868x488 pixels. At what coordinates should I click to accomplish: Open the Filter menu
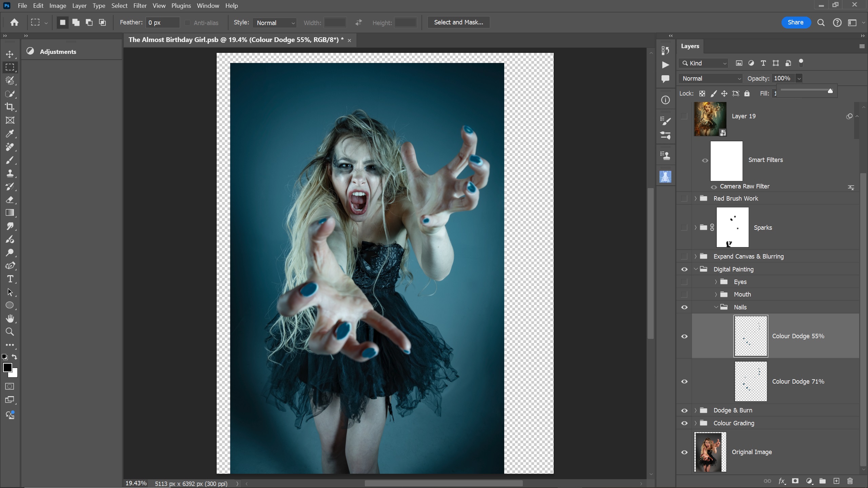pos(140,6)
